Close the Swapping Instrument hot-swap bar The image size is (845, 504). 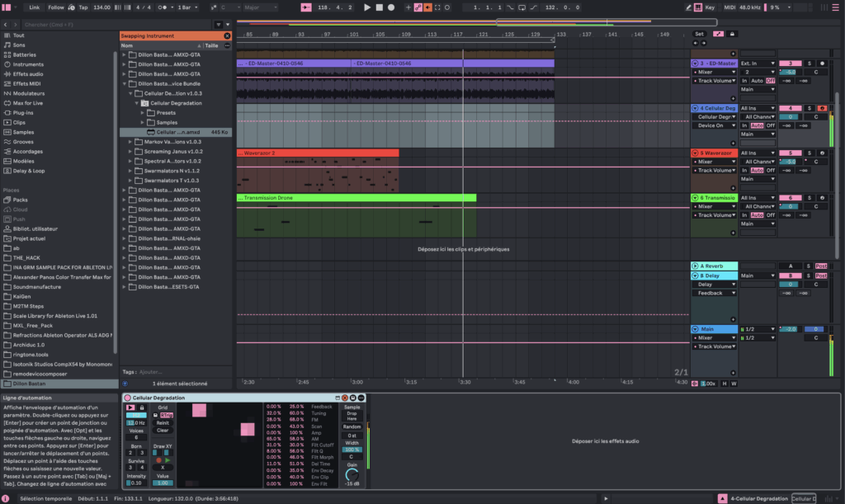tap(227, 36)
